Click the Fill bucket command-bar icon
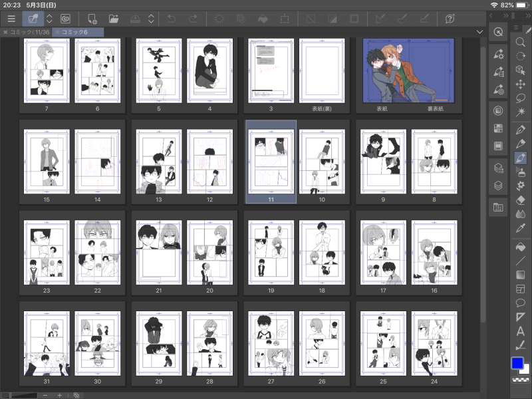The width and height of the screenshot is (532, 399). coord(263,19)
